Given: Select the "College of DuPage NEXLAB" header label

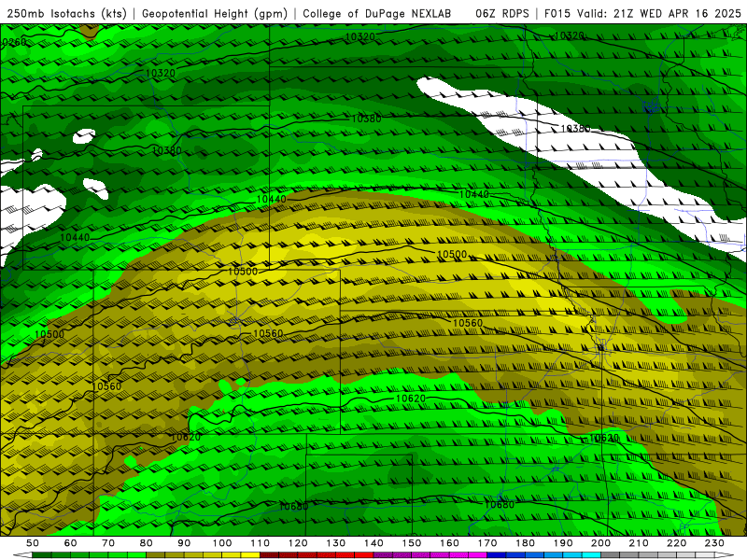Looking at the screenshot, I should coord(376,13).
